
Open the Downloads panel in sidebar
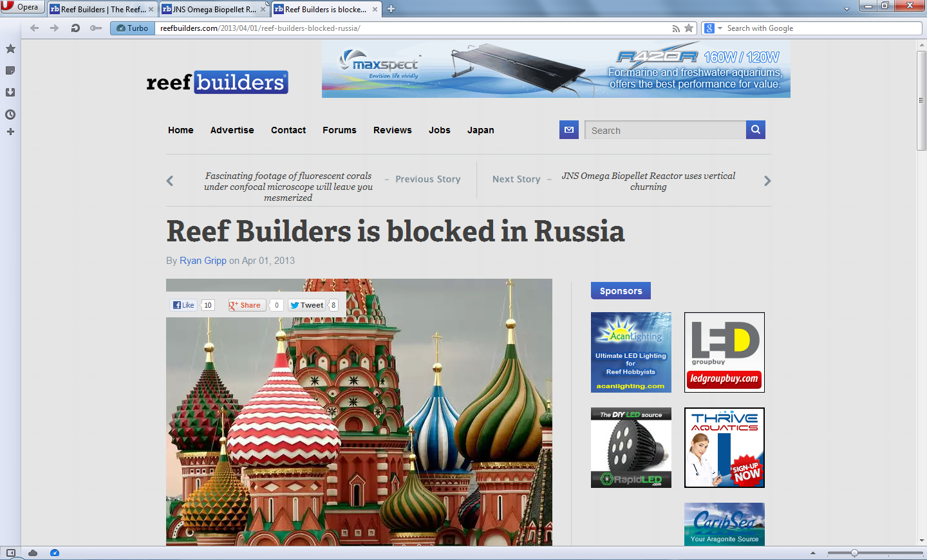[x=10, y=92]
